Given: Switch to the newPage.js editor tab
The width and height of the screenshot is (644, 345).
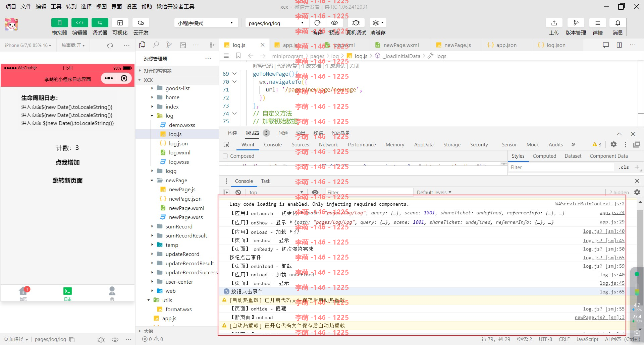Looking at the screenshot, I should point(453,45).
